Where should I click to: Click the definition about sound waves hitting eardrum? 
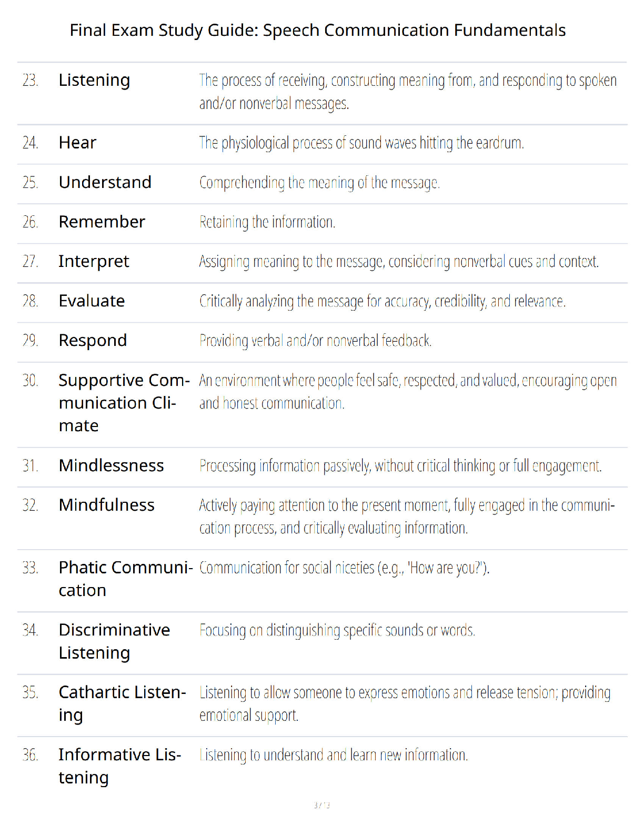(361, 143)
